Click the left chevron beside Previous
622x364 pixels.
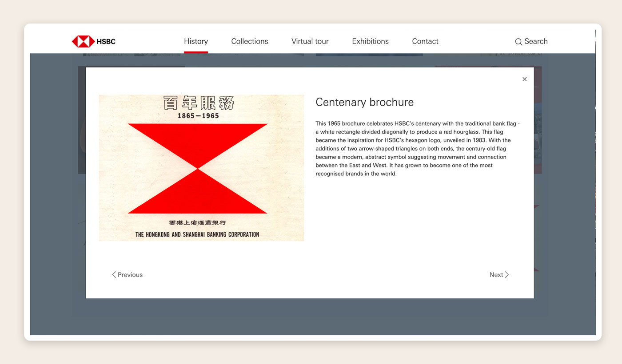tap(114, 275)
